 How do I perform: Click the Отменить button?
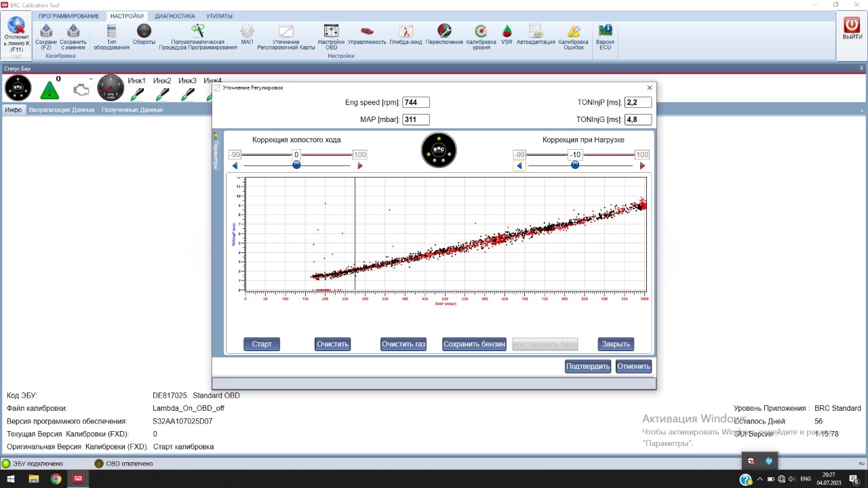[x=634, y=367]
